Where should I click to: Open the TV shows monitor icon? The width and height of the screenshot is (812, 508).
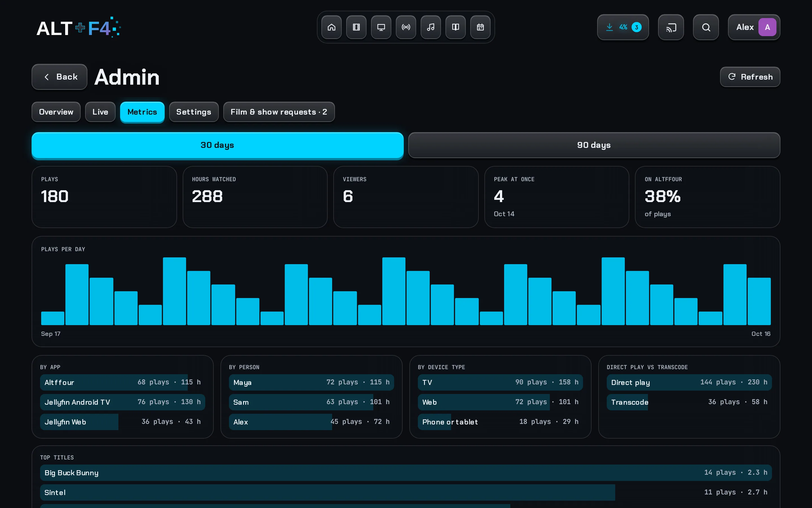click(x=381, y=27)
